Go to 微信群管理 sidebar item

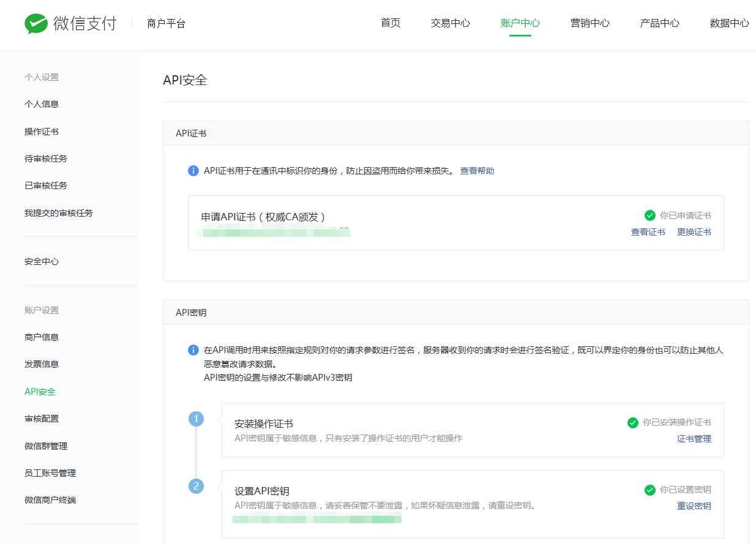pos(46,446)
